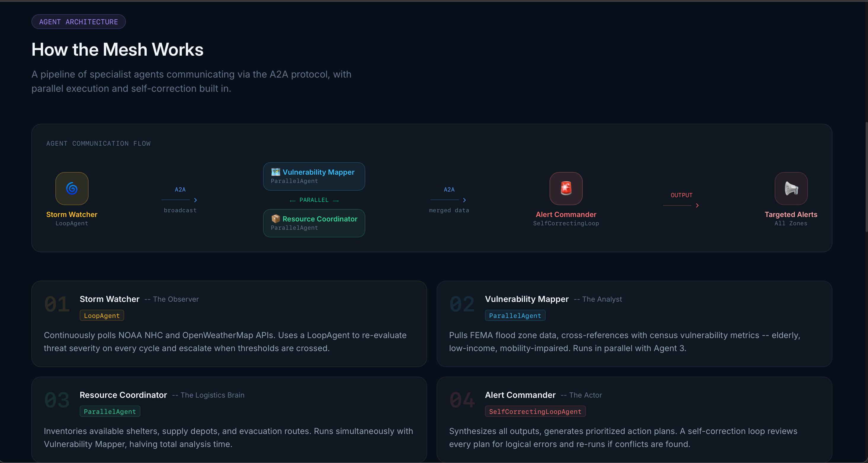Click the A2A broadcast arrow chevron
This screenshot has width=868, height=463.
click(x=196, y=200)
